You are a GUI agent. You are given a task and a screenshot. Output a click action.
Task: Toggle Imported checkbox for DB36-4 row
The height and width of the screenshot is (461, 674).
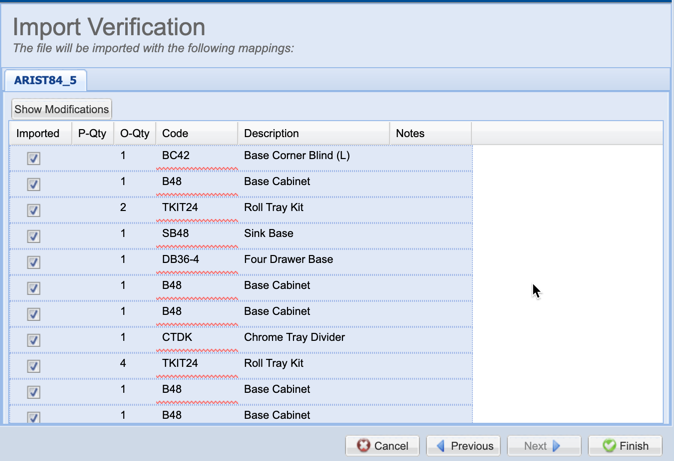coord(34,262)
